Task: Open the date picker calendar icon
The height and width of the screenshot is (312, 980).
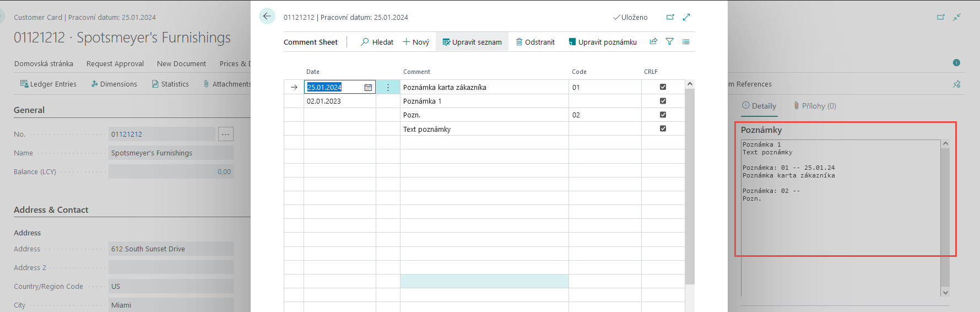Action: (x=368, y=87)
